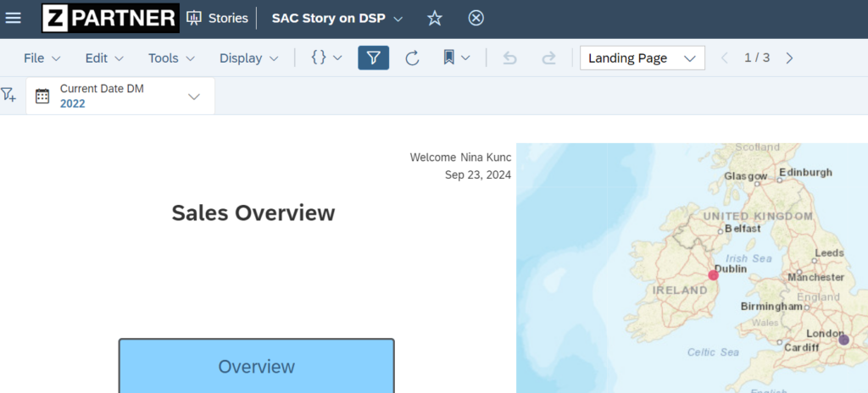The width and height of the screenshot is (868, 393).
Task: Click the Z Partner logo
Action: click(110, 18)
